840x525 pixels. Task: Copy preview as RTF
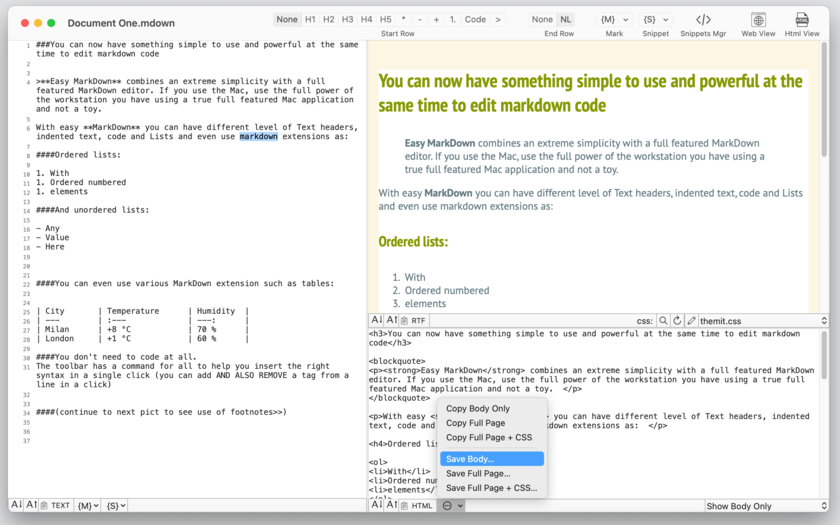(x=413, y=320)
